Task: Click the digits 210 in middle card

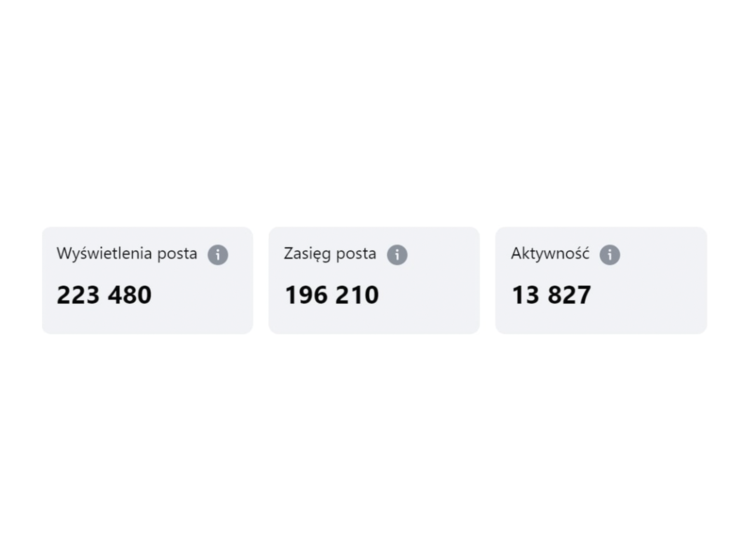Action: [x=357, y=295]
